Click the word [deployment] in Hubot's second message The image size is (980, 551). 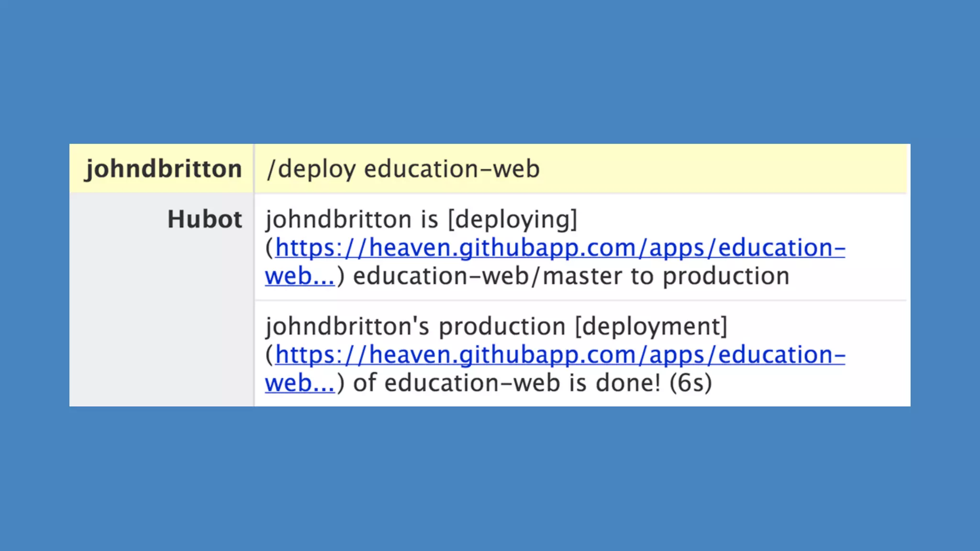tap(651, 327)
